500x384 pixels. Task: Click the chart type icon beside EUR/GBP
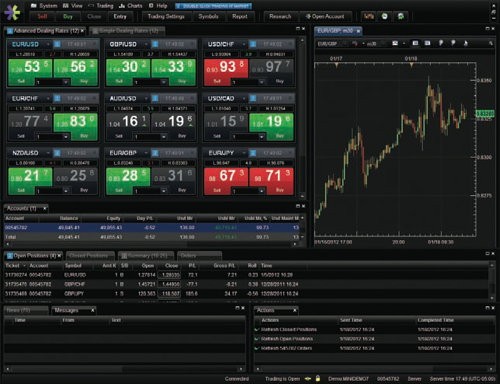[x=355, y=44]
